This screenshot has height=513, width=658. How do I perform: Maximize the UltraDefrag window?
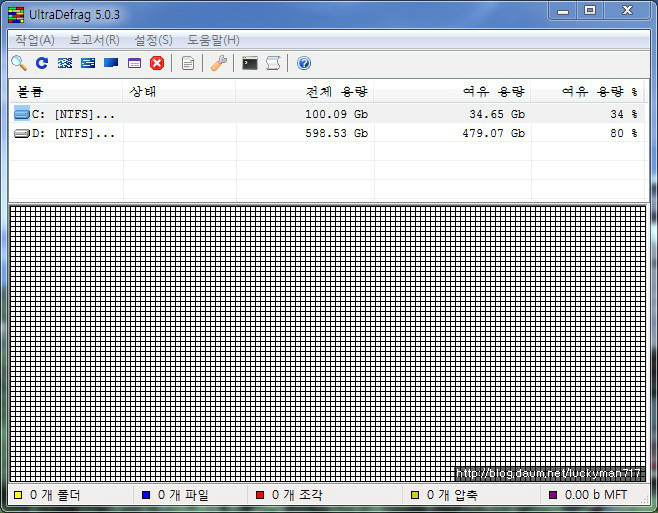pyautogui.click(x=590, y=11)
